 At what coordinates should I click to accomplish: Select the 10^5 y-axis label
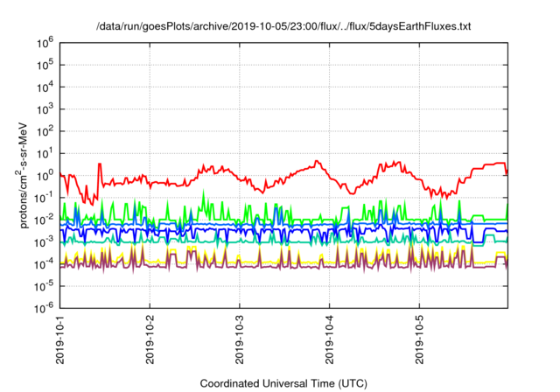coord(45,66)
